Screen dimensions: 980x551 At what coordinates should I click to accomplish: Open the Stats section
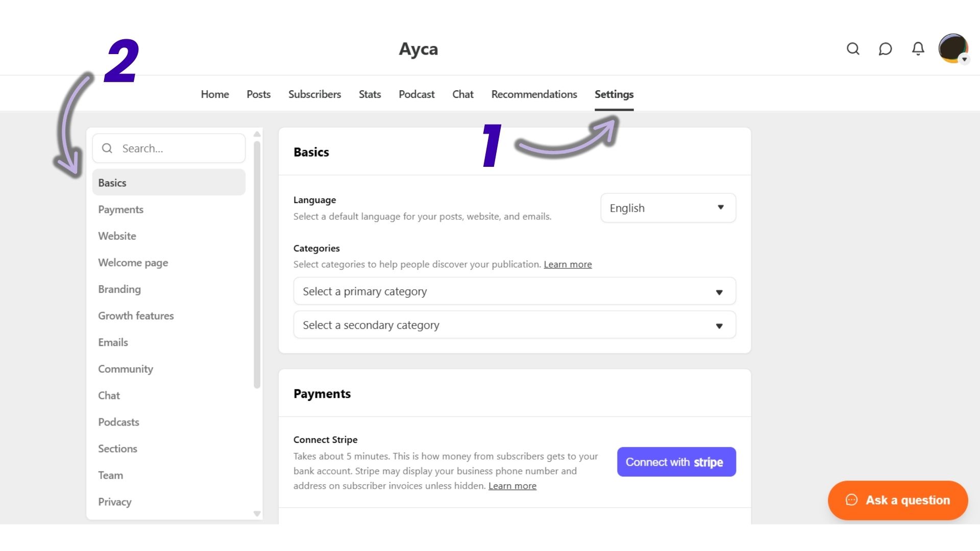(370, 94)
